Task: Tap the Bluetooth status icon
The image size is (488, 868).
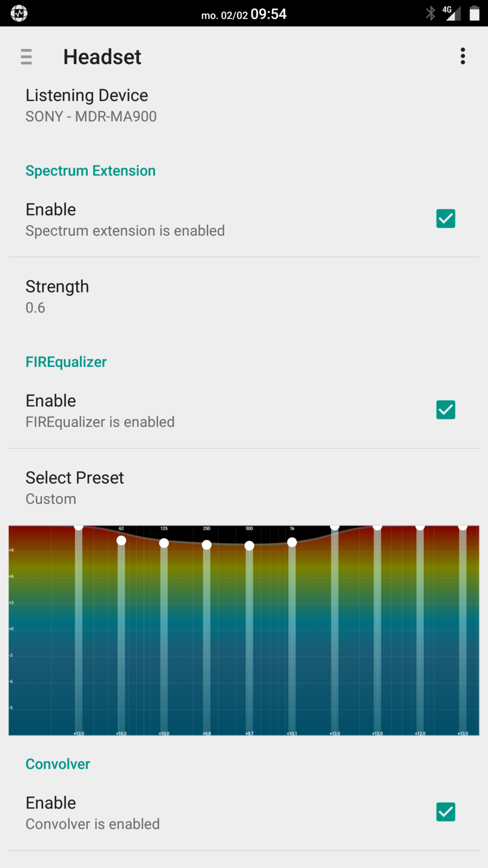Action: 431,13
